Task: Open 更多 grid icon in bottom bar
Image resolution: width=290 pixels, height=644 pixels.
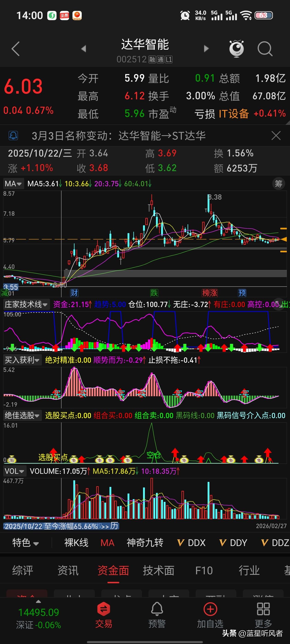Action: click(x=263, y=615)
